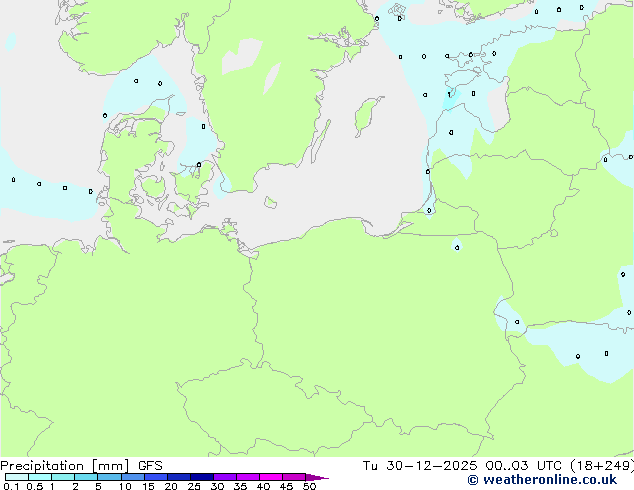Screen dimensions: 634x490
Task: Click the "00..03 UTC" time range text
Action: click(523, 466)
